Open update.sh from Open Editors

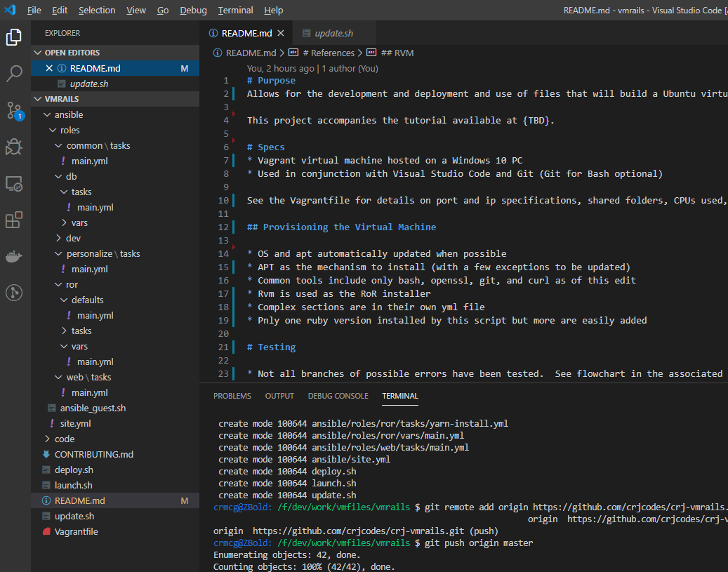(x=115, y=84)
